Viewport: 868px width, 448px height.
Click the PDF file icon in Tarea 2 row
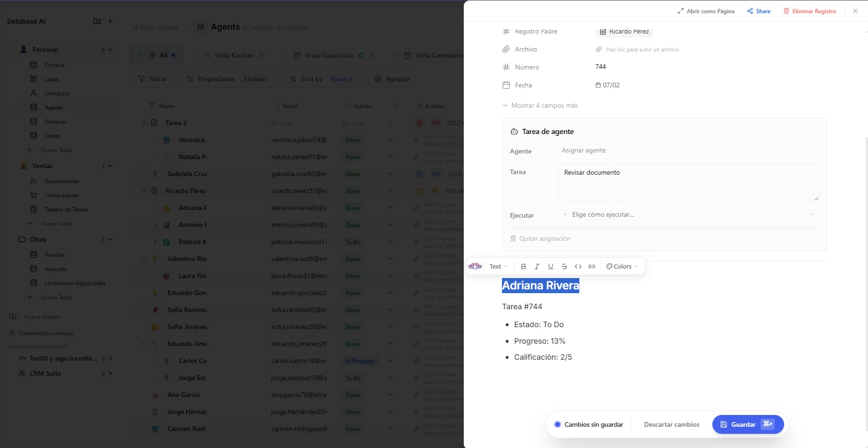coord(419,123)
